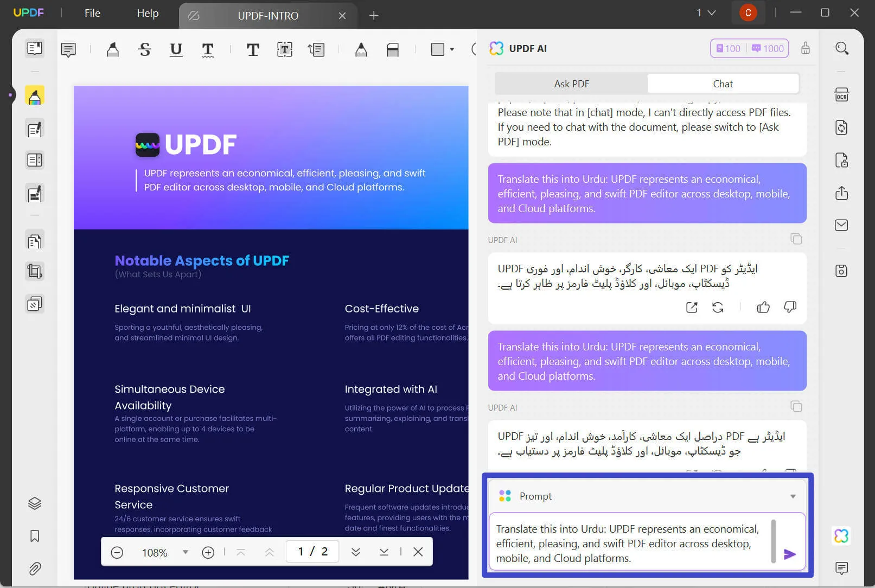Open the Edit PDF tool in sidebar
The width and height of the screenshot is (875, 588).
(x=35, y=129)
